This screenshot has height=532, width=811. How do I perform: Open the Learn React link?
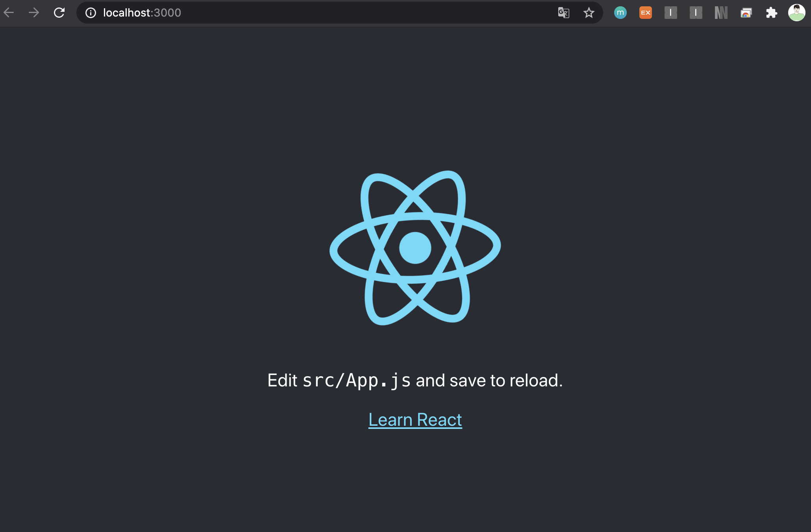pyautogui.click(x=415, y=420)
